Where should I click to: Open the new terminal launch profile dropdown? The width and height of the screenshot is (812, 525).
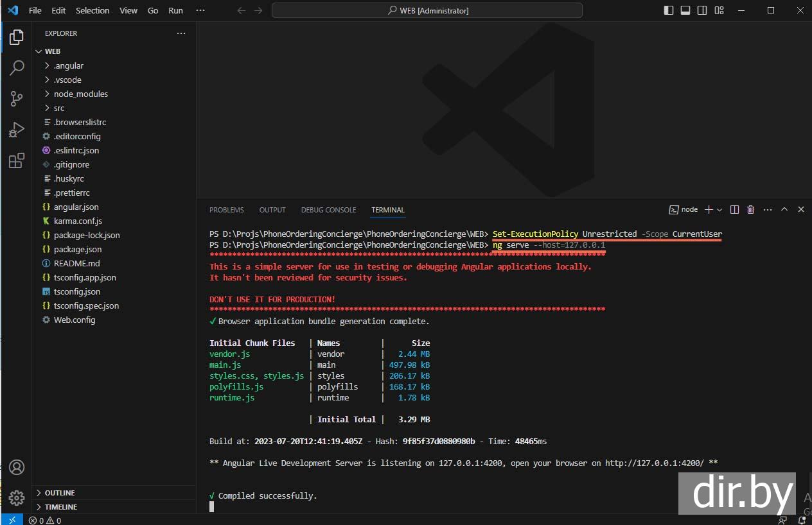click(719, 210)
